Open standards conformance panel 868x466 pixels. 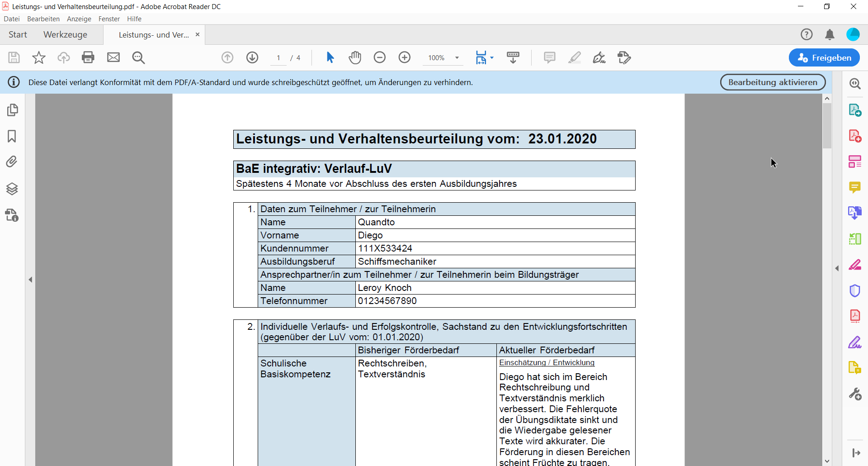pos(12,215)
